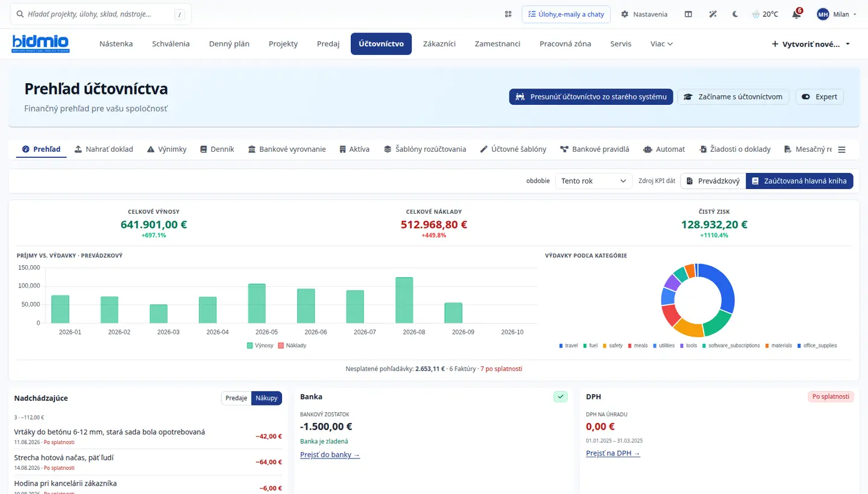This screenshot has width=868, height=494.
Task: Click the green check badge in Banka
Action: 561,396
